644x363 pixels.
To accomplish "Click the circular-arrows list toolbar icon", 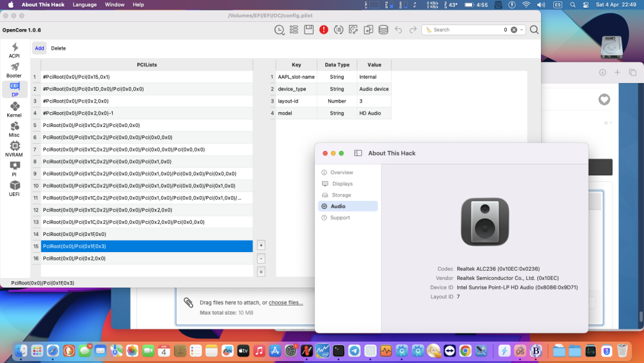I will (339, 30).
